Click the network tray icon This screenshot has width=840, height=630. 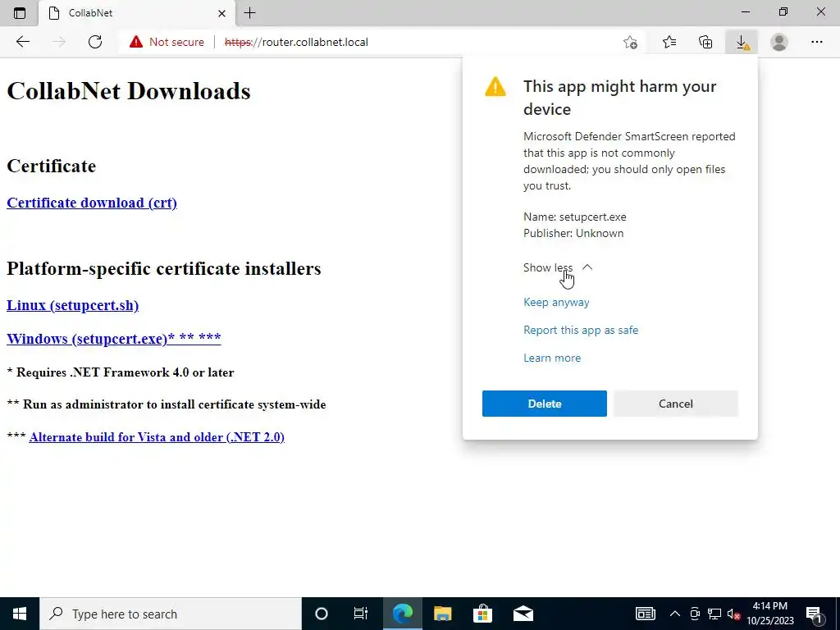714,614
